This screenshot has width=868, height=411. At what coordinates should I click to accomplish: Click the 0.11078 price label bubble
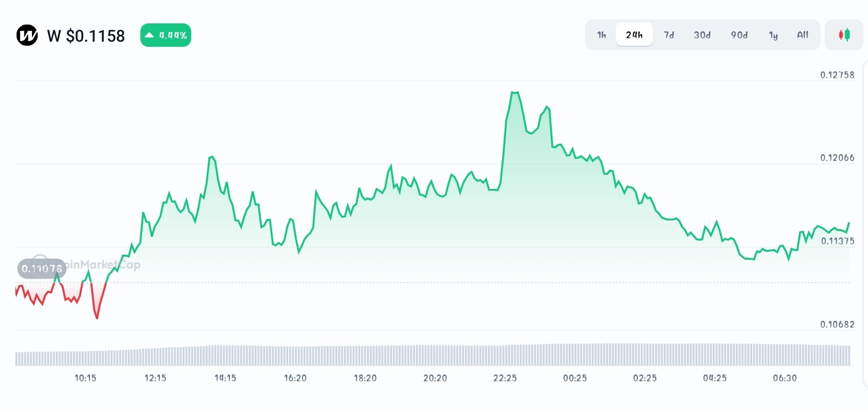[x=42, y=268]
